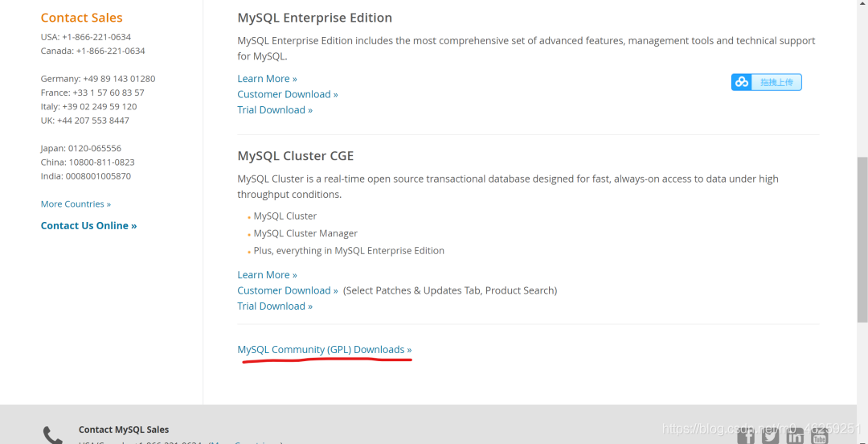Open Trial Download under MySQL Cluster CGE

pos(275,306)
